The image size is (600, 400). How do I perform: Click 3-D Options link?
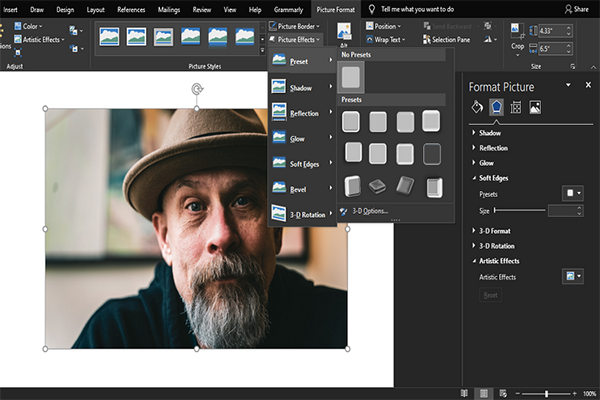[x=368, y=211]
